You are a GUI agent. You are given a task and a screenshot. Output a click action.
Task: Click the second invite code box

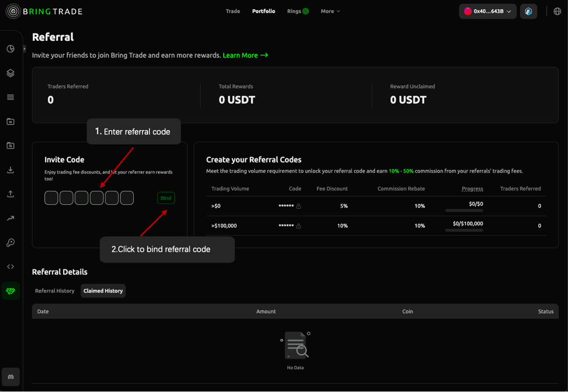click(x=66, y=198)
